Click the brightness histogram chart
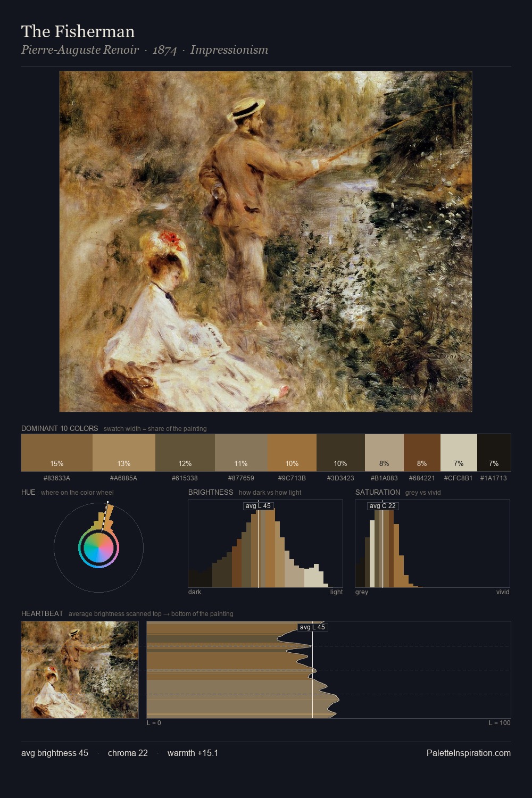 click(265, 544)
